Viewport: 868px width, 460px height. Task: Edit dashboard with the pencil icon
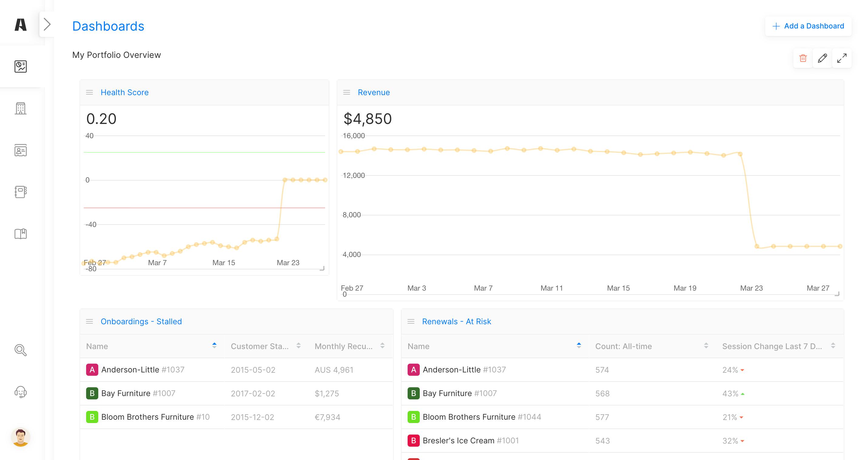(x=822, y=58)
